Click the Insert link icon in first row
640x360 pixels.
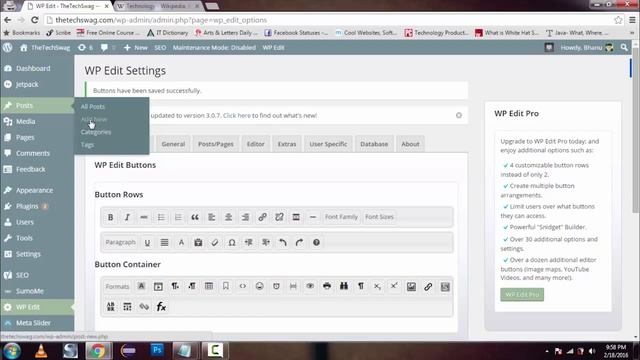262,217
